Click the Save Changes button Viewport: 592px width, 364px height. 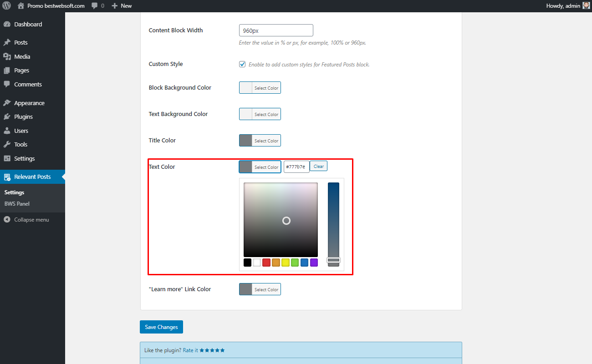pyautogui.click(x=161, y=327)
